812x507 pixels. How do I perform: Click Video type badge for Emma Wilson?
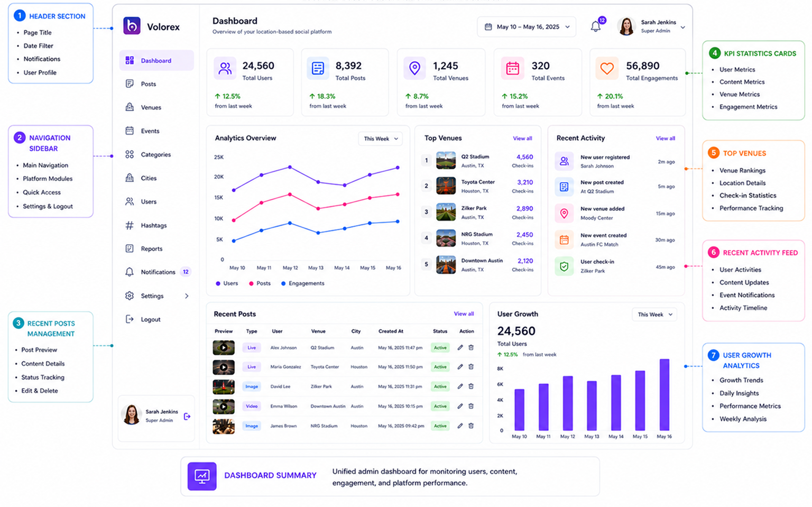point(252,406)
